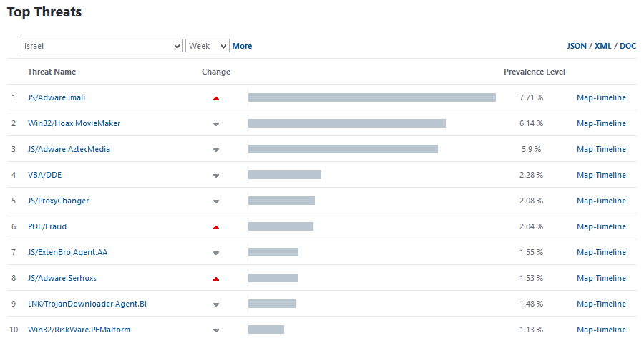
Task: Open JS/Adware.Imali threat details
Action: (57, 97)
